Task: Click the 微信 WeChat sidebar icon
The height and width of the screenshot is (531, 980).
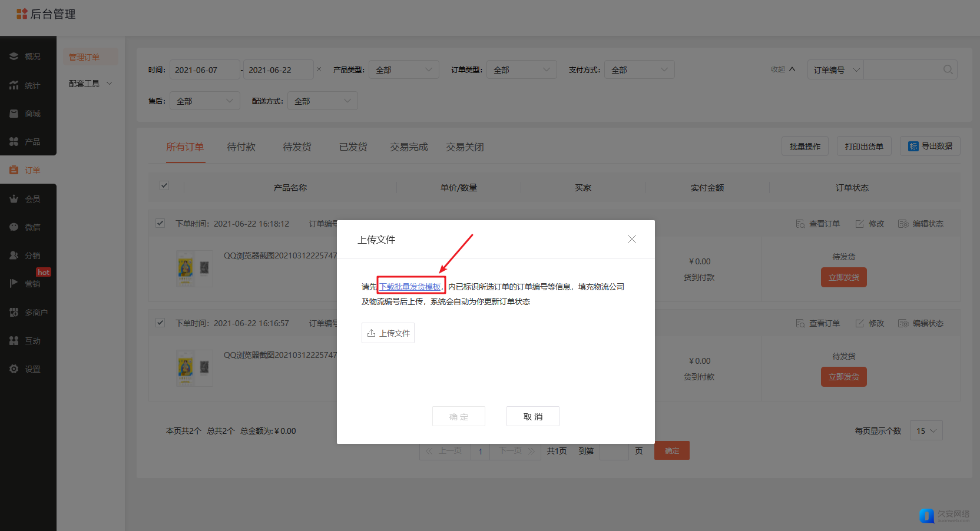Action: [x=14, y=227]
